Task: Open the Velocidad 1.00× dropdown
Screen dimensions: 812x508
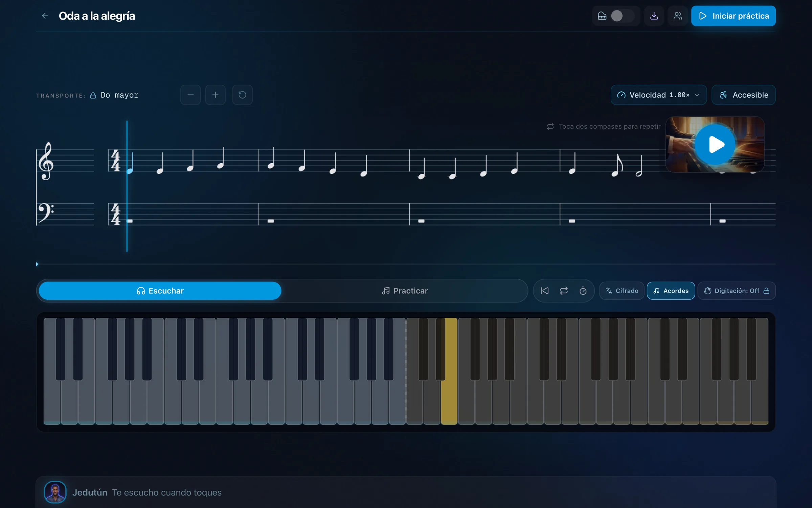Action: 658,95
